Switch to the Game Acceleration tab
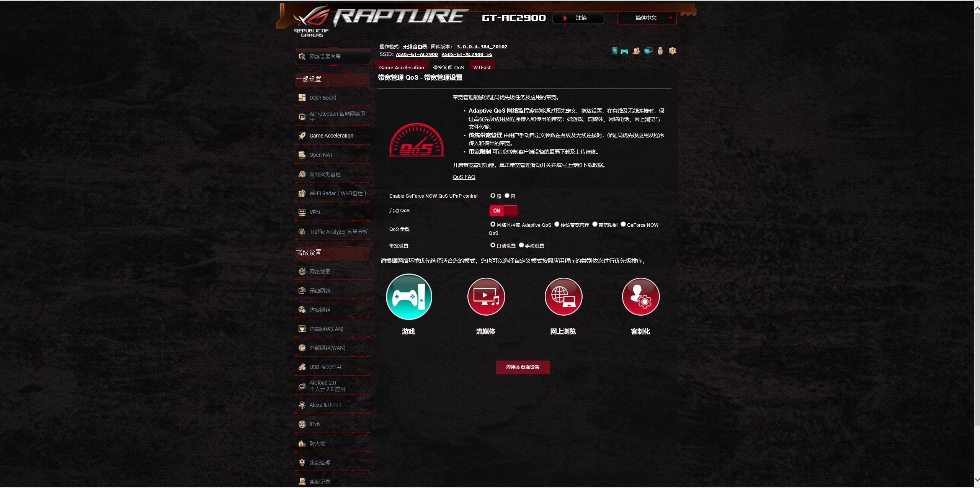The image size is (980, 488). 401,67
